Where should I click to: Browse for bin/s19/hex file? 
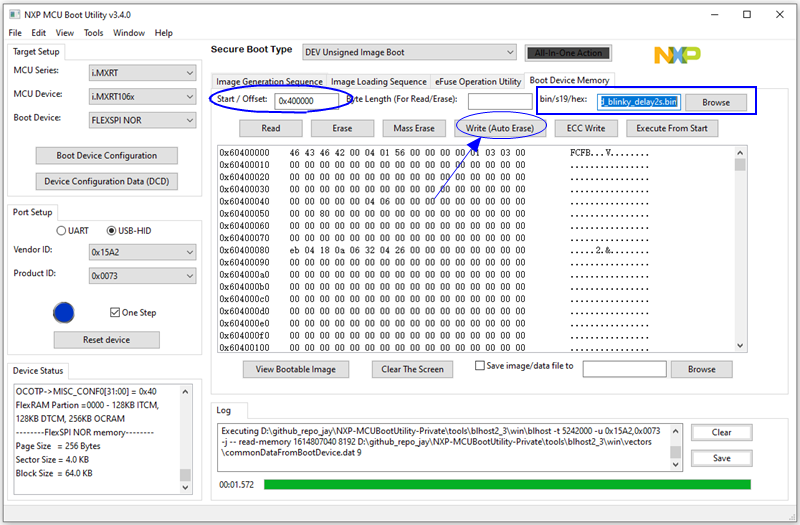(716, 103)
